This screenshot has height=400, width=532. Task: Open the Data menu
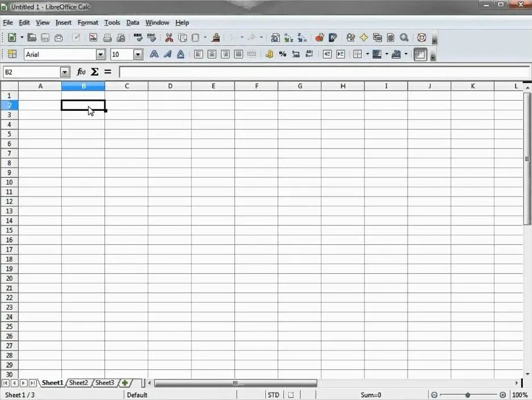[133, 23]
